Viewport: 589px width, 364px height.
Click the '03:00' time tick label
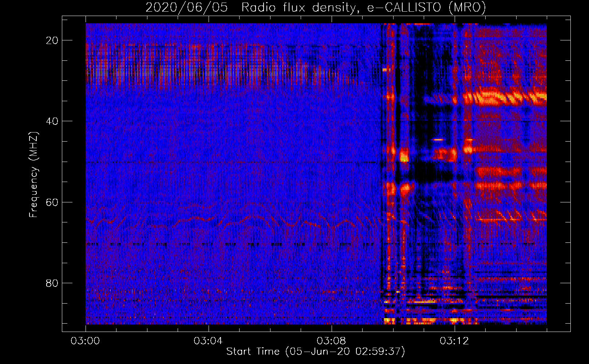coord(86,341)
